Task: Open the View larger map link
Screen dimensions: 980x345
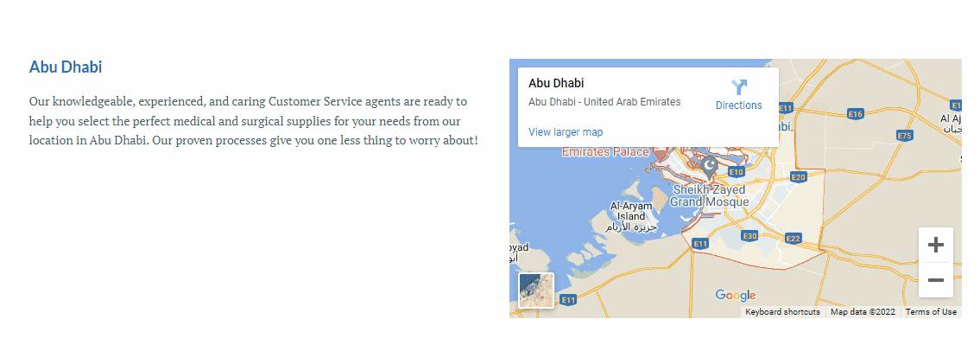Action: click(x=566, y=132)
